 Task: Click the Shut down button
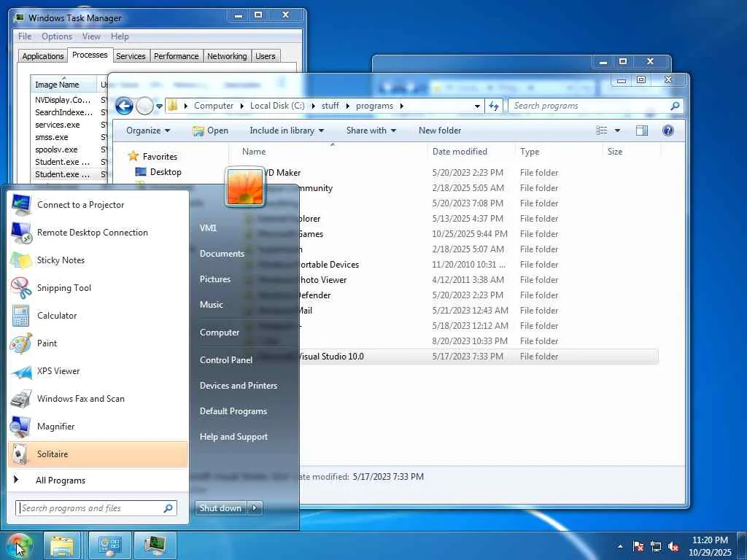pyautogui.click(x=220, y=508)
